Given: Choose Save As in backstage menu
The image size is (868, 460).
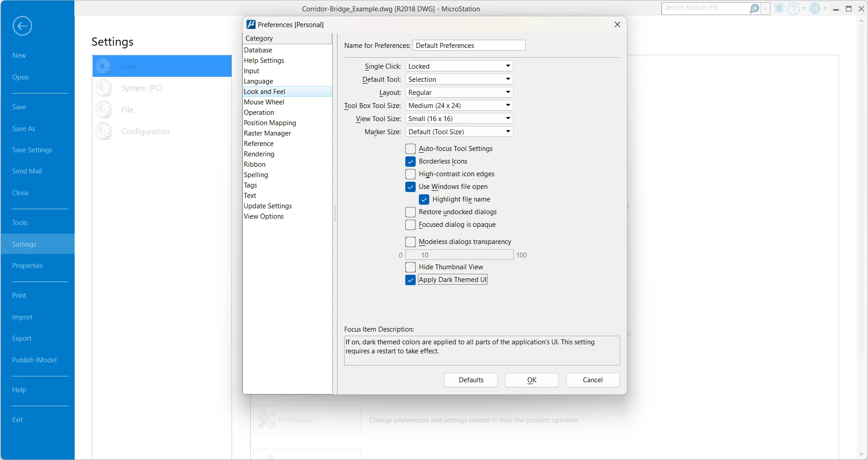Looking at the screenshot, I should (24, 129).
